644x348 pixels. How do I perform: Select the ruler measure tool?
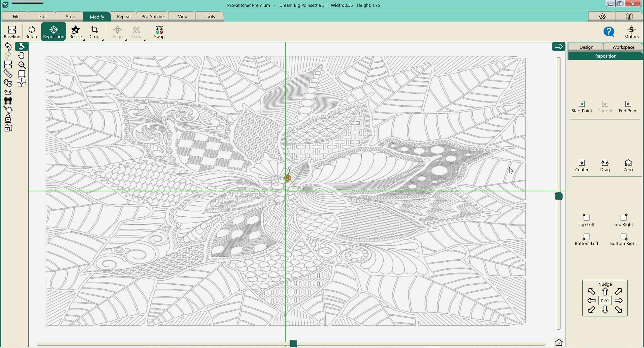pos(8,74)
